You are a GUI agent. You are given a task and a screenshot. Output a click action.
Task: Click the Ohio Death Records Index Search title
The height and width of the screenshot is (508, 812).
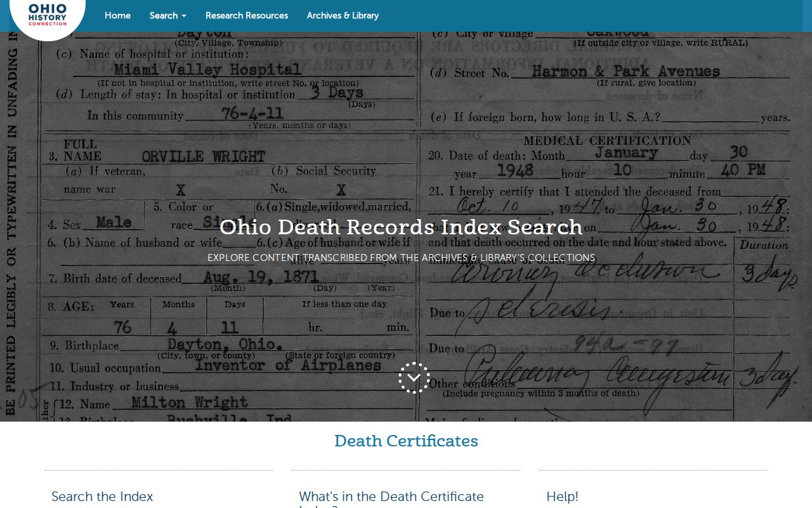tap(401, 227)
